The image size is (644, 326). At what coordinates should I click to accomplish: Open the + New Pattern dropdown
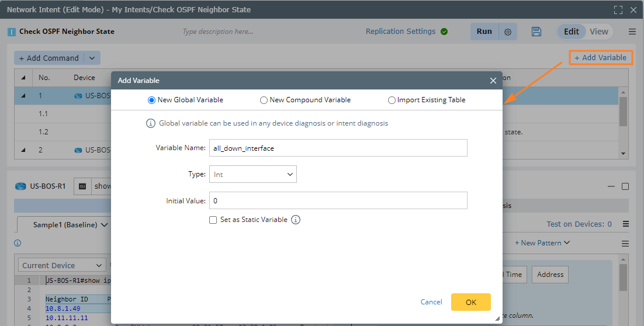click(x=542, y=243)
